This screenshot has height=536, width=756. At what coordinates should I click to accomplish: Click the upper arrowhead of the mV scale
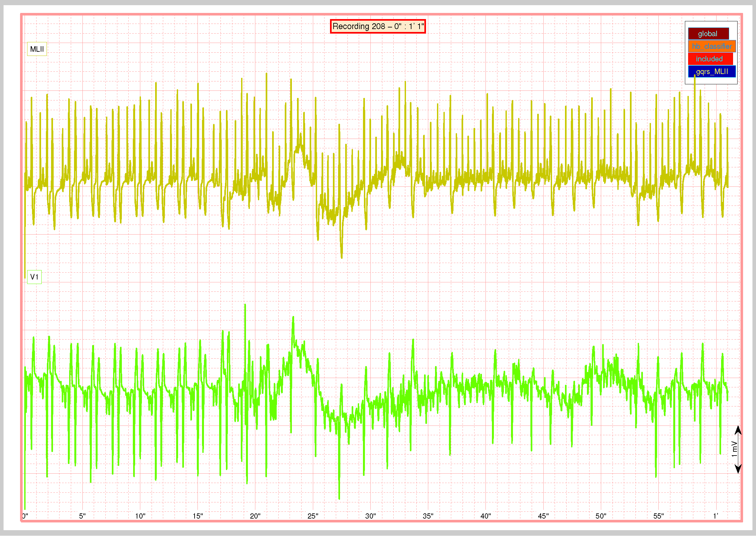click(x=738, y=430)
